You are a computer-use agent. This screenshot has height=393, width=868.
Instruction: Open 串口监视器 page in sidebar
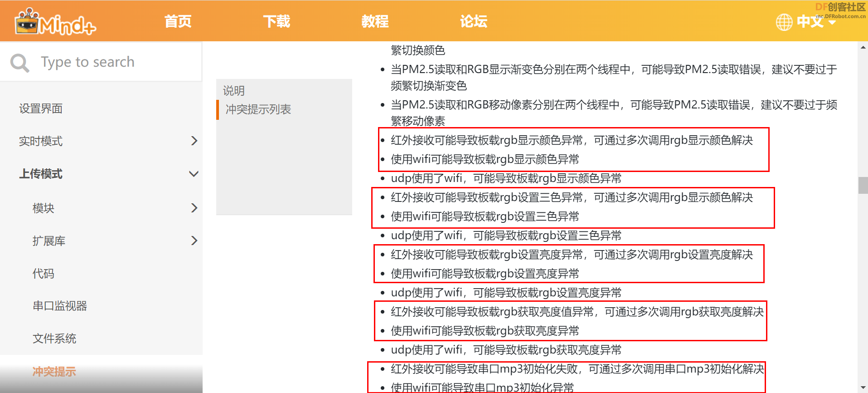coord(60,306)
